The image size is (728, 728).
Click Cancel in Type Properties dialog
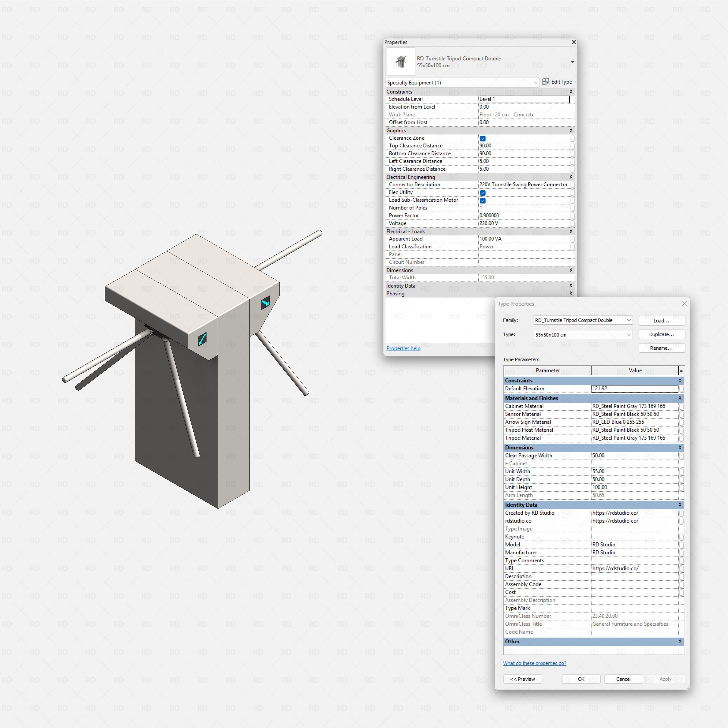coord(623,679)
